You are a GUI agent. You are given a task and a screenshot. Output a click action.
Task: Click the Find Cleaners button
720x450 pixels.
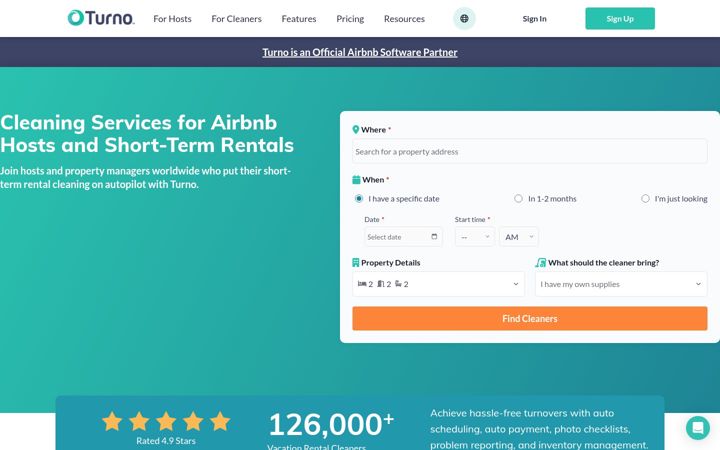click(529, 318)
